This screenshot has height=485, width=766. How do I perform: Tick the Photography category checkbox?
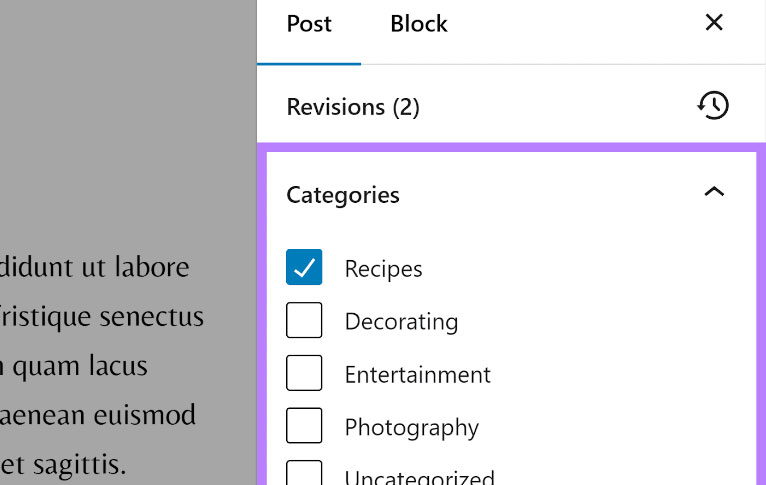click(x=304, y=427)
